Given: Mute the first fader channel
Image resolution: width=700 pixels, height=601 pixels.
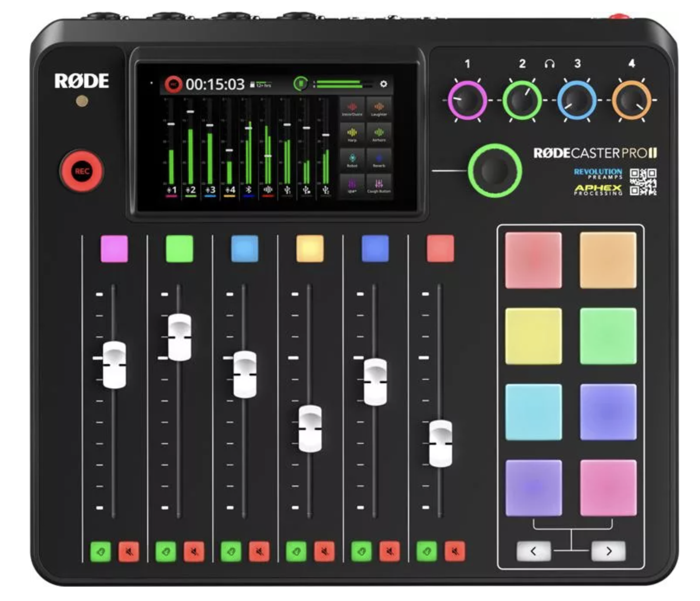Looking at the screenshot, I should [x=129, y=551].
